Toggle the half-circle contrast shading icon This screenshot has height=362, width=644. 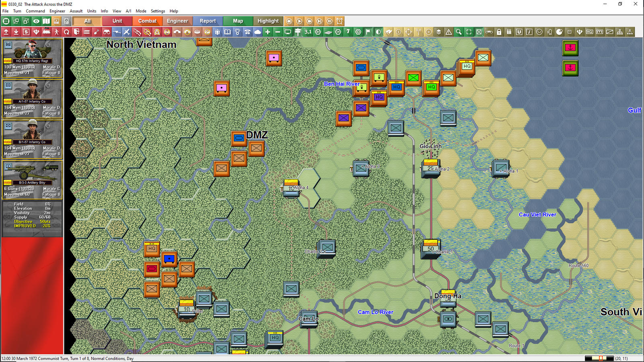coord(378,32)
